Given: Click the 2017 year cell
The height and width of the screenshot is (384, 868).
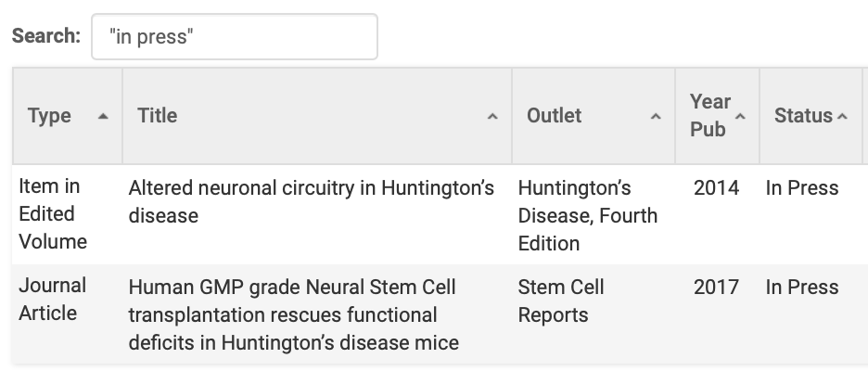Looking at the screenshot, I should pos(716,288).
